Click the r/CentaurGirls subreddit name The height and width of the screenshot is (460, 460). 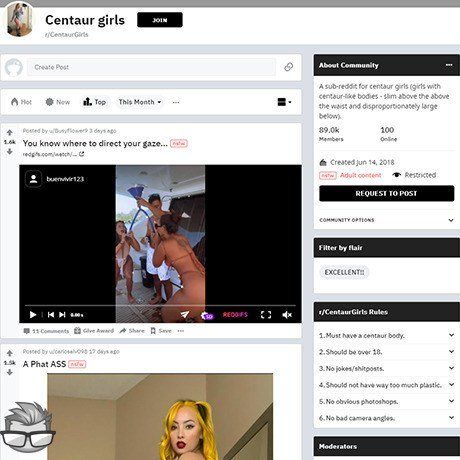point(67,35)
